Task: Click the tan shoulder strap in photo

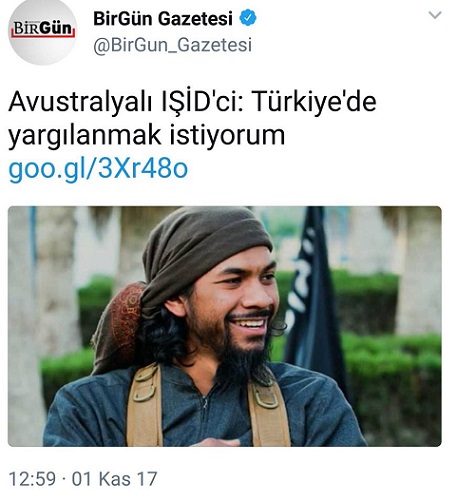Action: 145,405
